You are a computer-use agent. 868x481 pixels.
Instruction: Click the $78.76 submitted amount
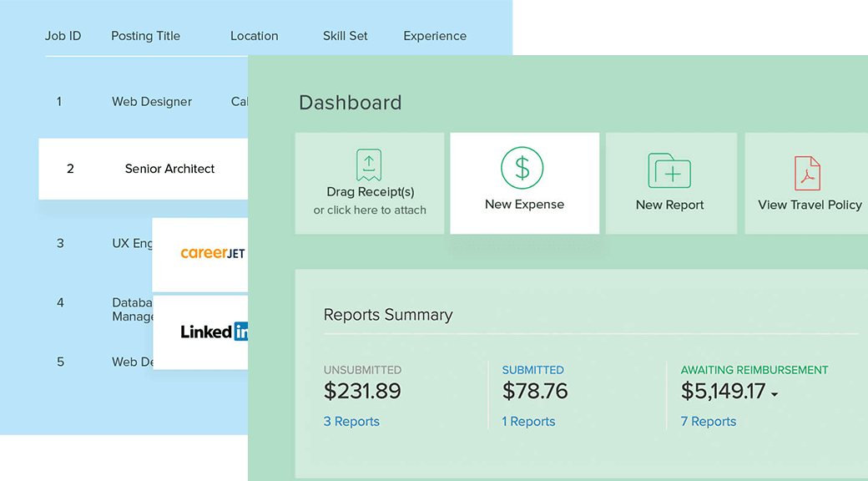click(535, 391)
